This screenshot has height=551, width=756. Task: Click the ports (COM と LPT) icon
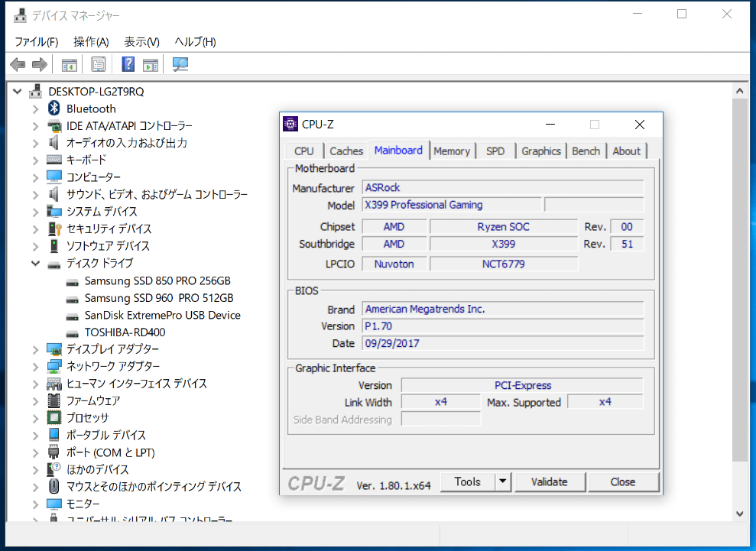tap(54, 452)
